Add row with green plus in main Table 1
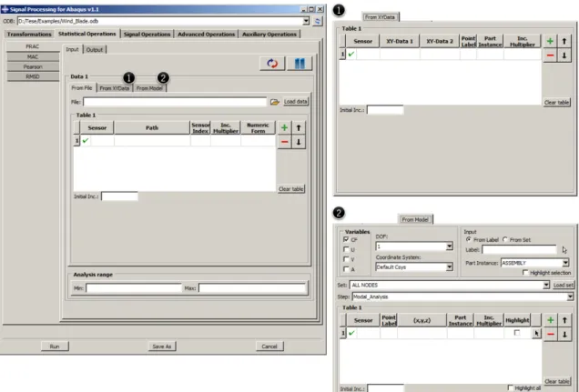 click(x=284, y=127)
